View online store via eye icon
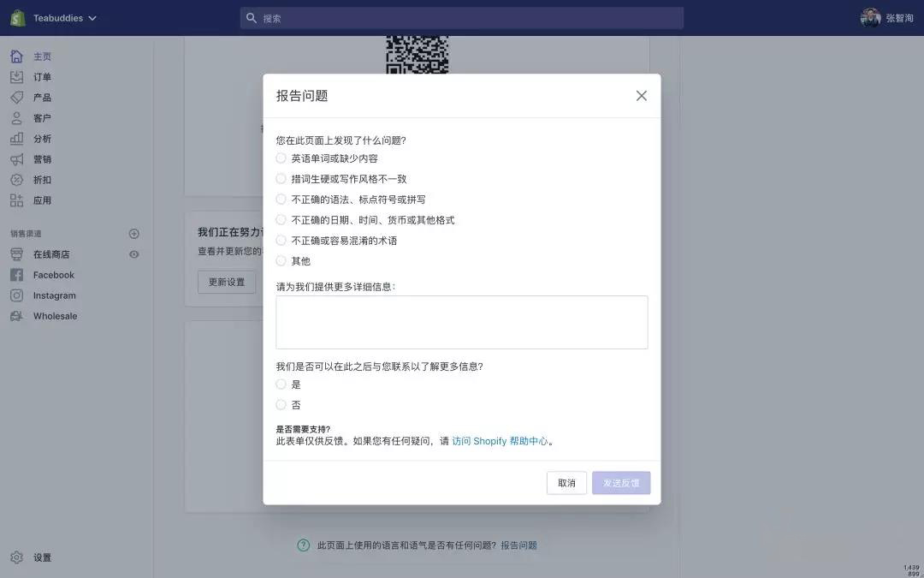Viewport: 924px width, 578px height. [x=133, y=254]
